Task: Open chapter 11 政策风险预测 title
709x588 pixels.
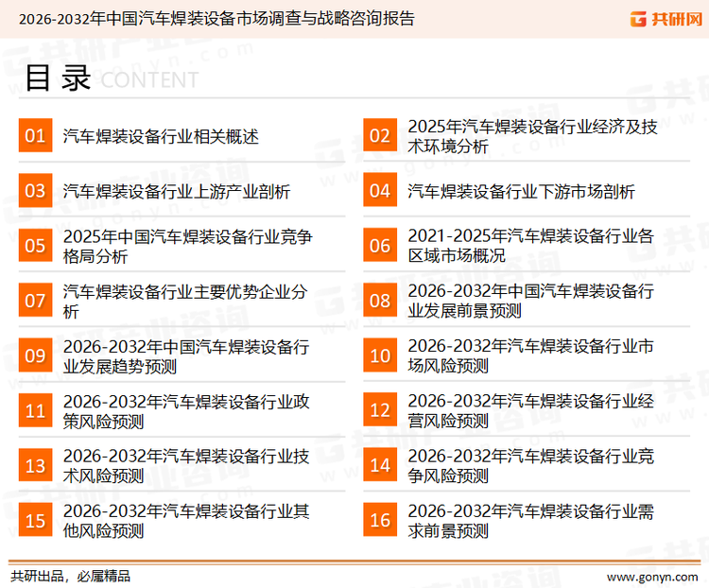Action: (x=186, y=410)
